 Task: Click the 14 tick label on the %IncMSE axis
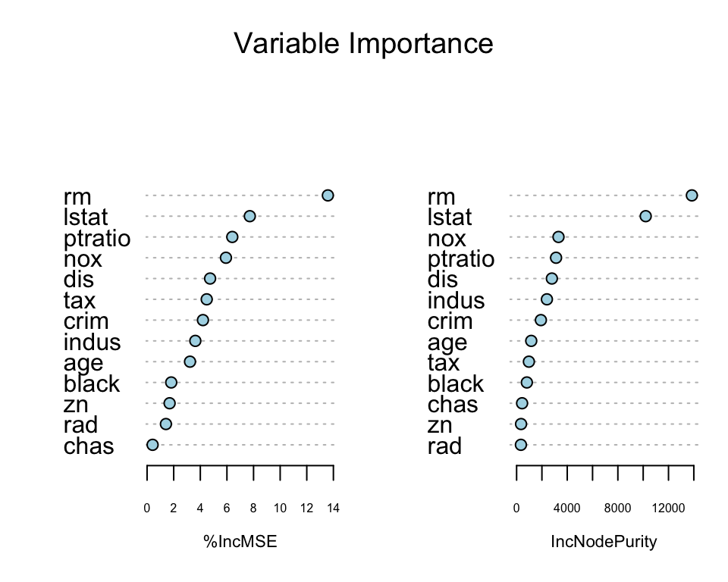[333, 508]
